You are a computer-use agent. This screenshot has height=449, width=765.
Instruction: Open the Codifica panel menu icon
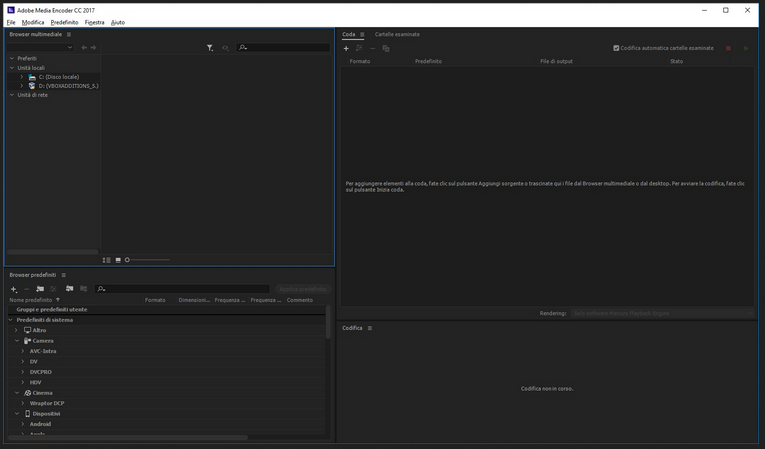370,328
